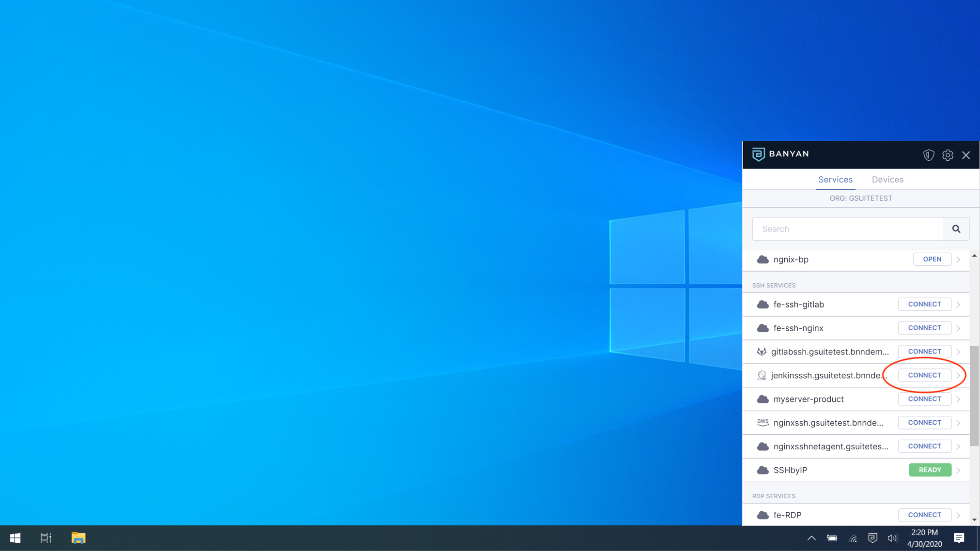Screen dimensions: 980x551
Task: Click the SSH SERVICES section heading
Action: pos(774,285)
